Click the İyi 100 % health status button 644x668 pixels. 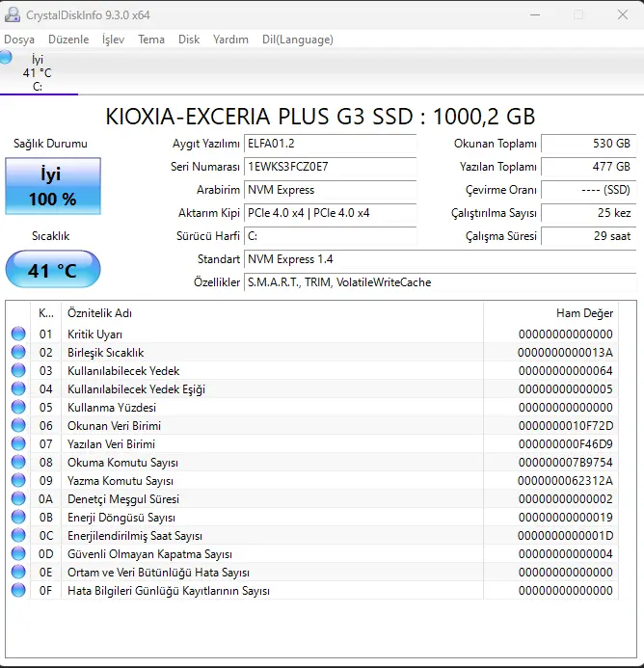(x=53, y=186)
